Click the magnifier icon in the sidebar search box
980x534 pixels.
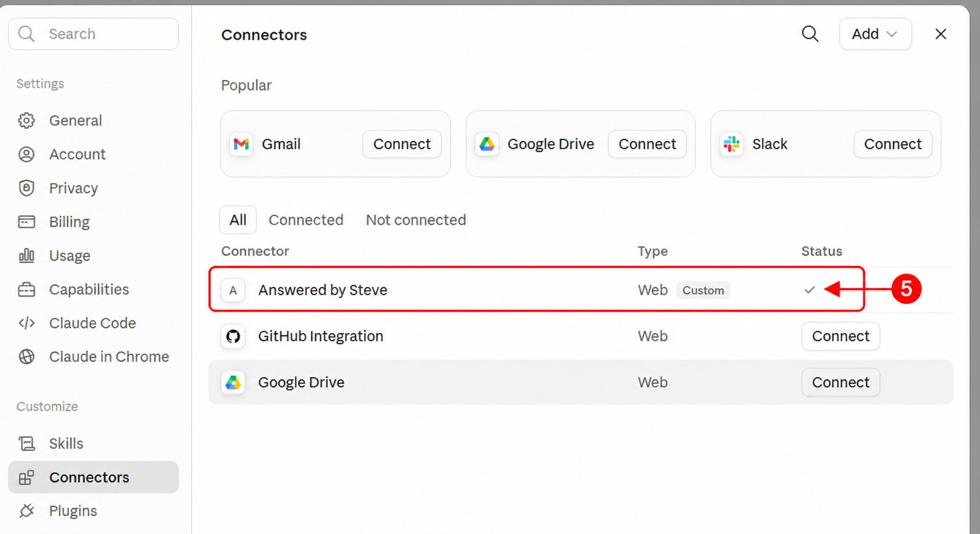coord(27,34)
